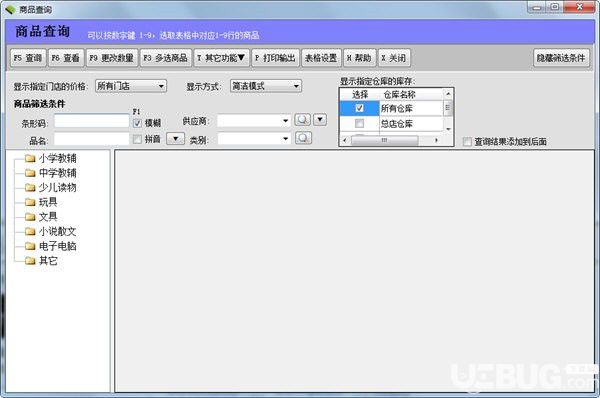Check the 总店仓库 warehouse checkbox
Image resolution: width=600 pixels, height=398 pixels.
(x=359, y=124)
